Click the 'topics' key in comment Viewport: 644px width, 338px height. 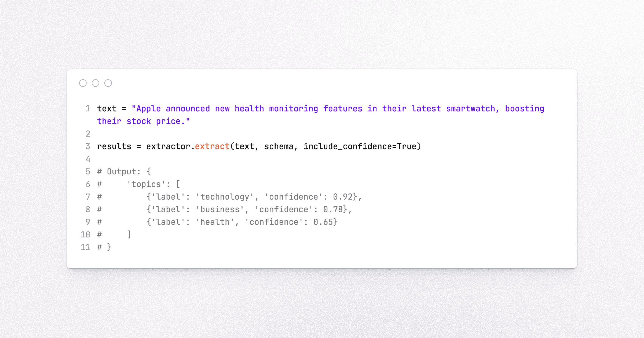click(x=146, y=184)
